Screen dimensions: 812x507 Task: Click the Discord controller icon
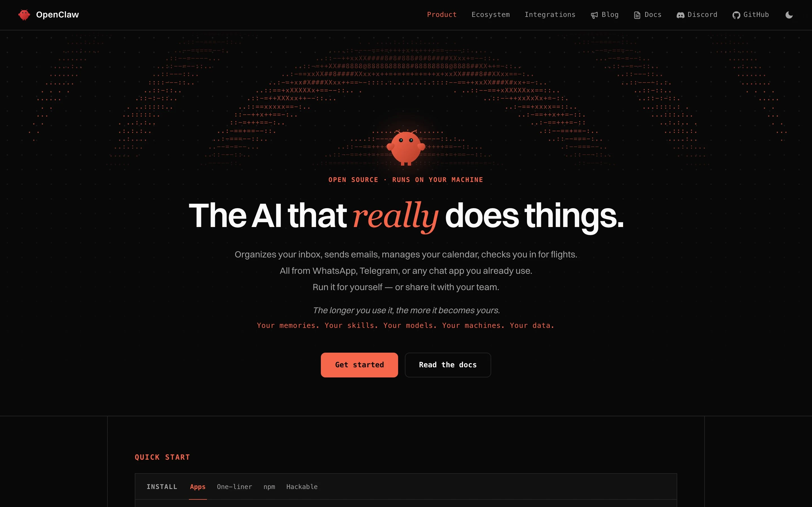pos(680,15)
